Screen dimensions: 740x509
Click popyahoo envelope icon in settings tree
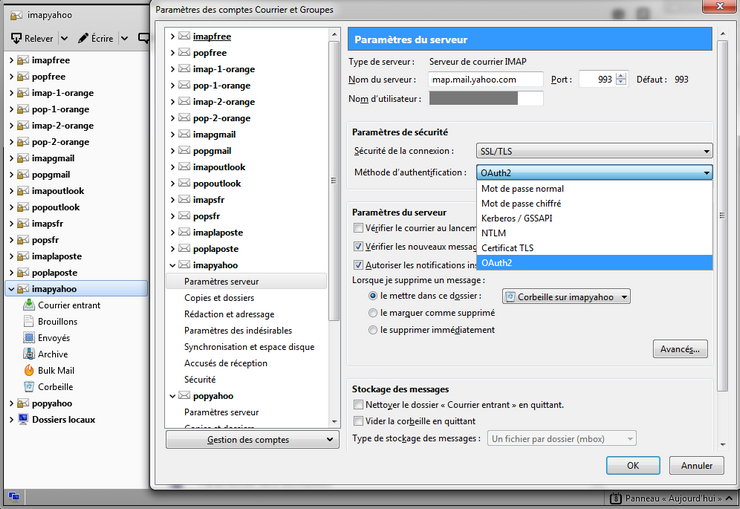tap(184, 396)
